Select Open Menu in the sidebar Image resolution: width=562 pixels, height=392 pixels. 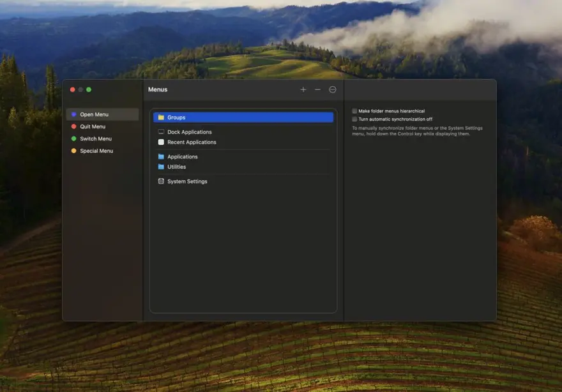(103, 114)
